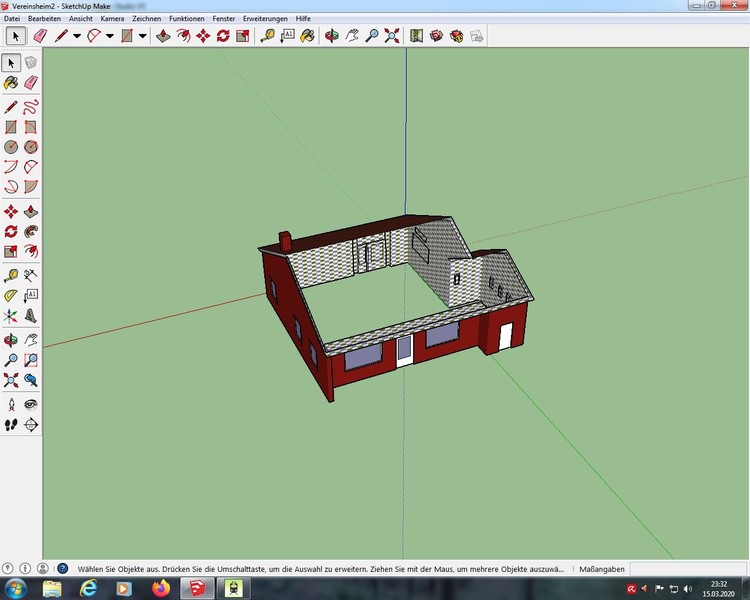Select the Polygon tool
Viewport: 750px width, 600px height.
coord(31,147)
